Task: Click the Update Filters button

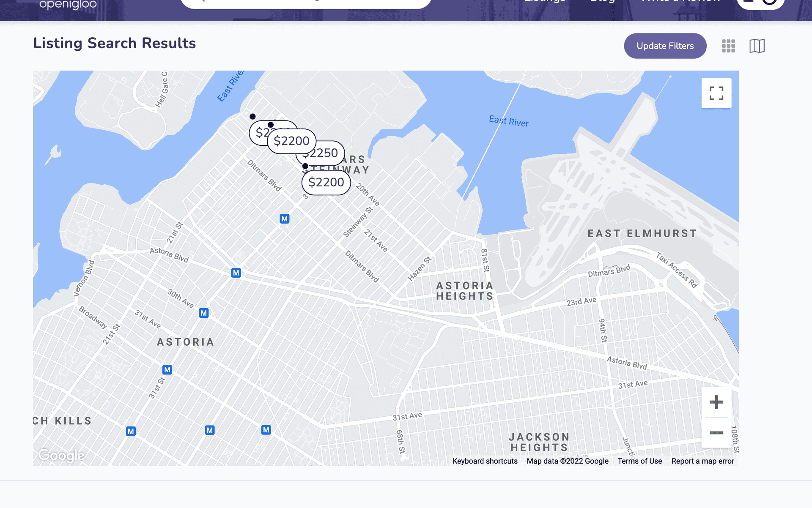Action: pos(665,46)
